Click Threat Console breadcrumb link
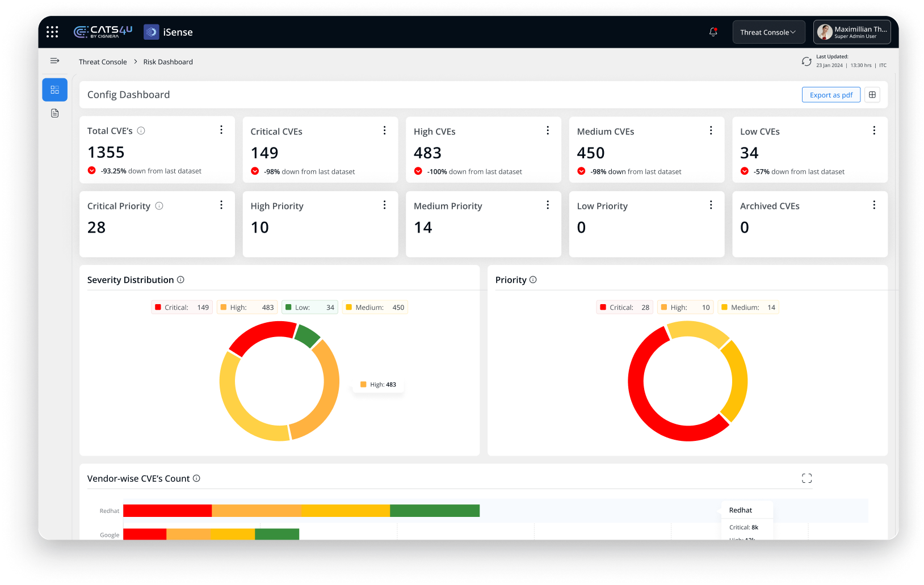Screen dimensions: 924x585 [103, 62]
